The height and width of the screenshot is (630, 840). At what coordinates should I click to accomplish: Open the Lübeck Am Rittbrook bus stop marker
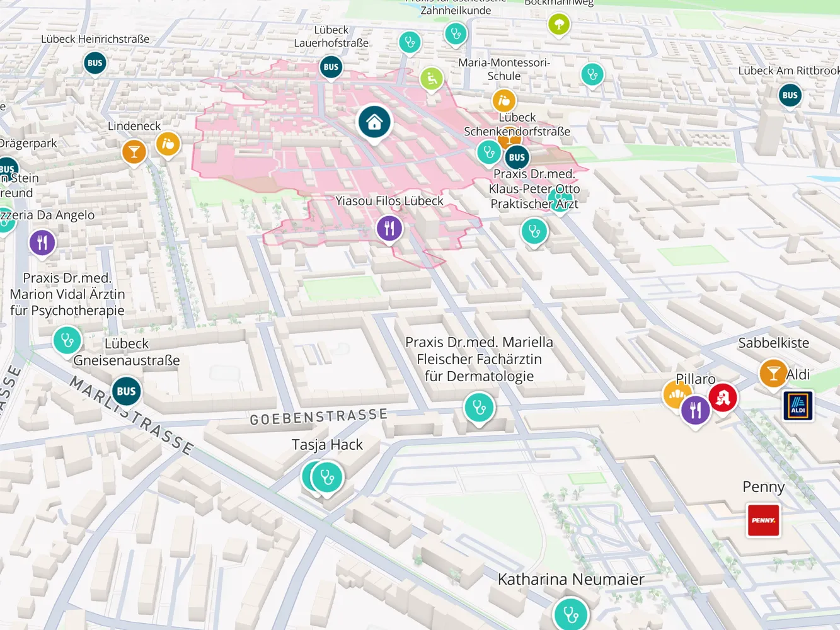tap(790, 96)
